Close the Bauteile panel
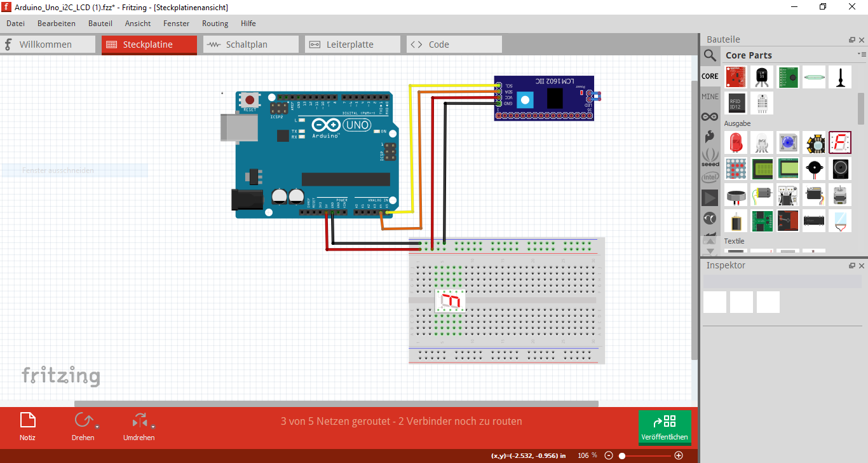The width and height of the screenshot is (868, 463). pyautogui.click(x=862, y=39)
